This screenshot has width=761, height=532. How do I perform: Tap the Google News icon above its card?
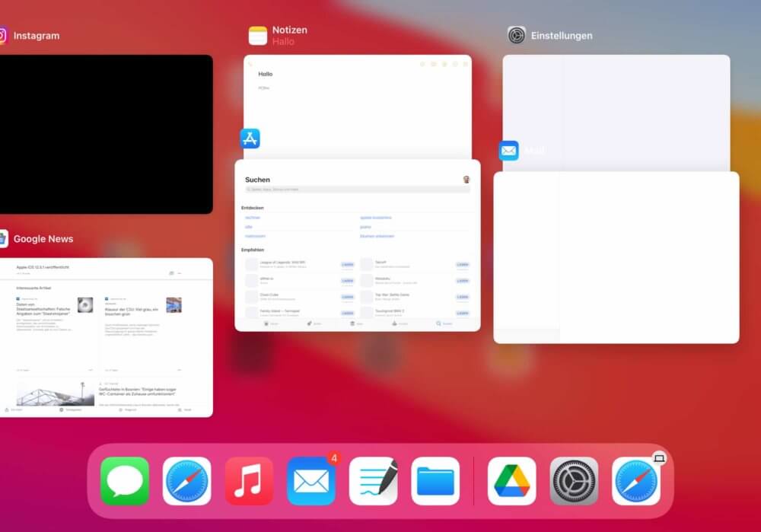(x=3, y=239)
